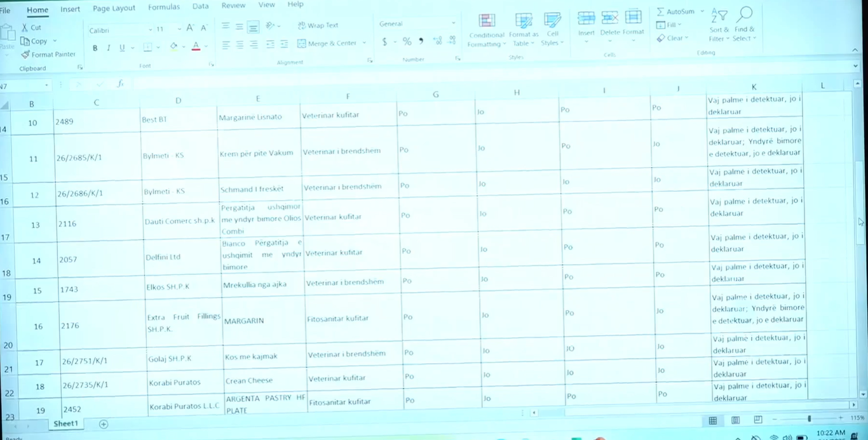Switch to the Formulas tab
Screen dimensions: 868x440
[x=164, y=7]
